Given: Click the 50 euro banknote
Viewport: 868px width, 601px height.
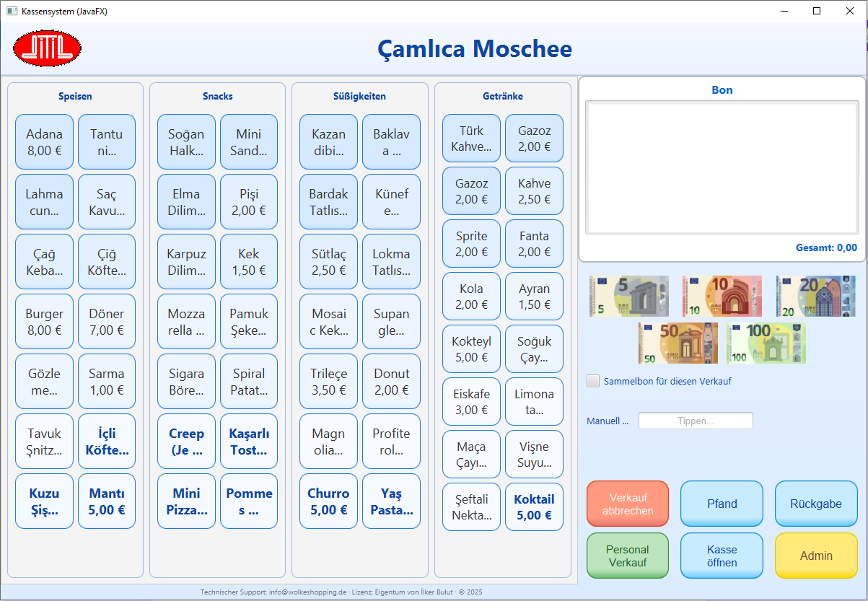Looking at the screenshot, I should coord(678,343).
